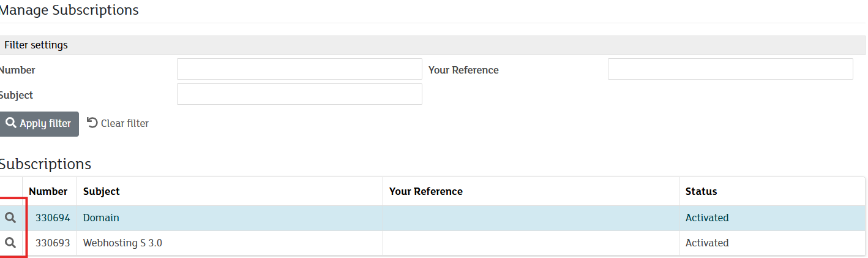The height and width of the screenshot is (258, 868).
Task: Collapse the Filter settings section header
Action: click(36, 45)
